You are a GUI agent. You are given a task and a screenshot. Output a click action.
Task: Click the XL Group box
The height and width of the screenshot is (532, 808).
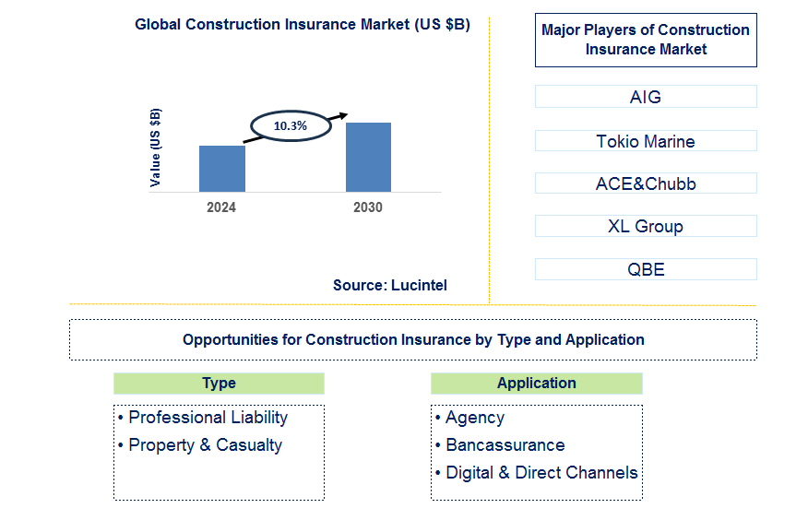pyautogui.click(x=645, y=225)
